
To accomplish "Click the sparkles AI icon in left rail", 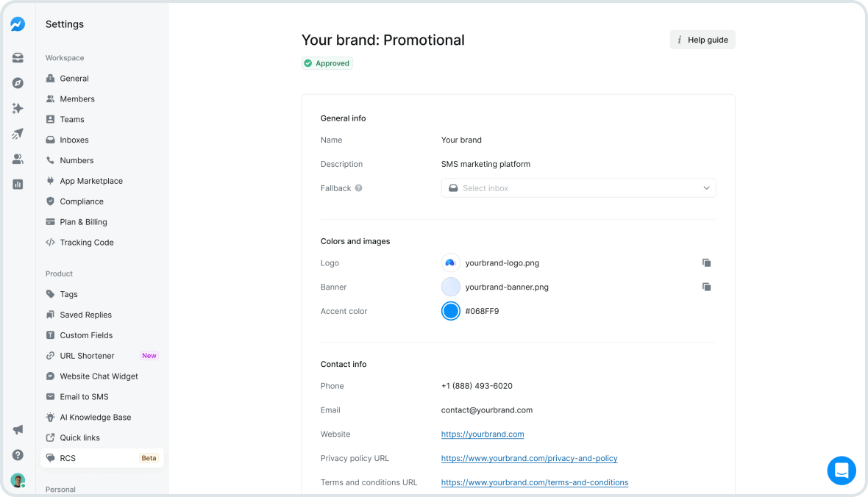I will [18, 108].
